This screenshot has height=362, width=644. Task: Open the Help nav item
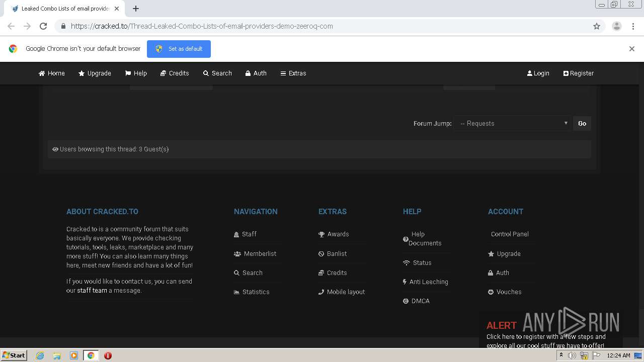tap(136, 73)
